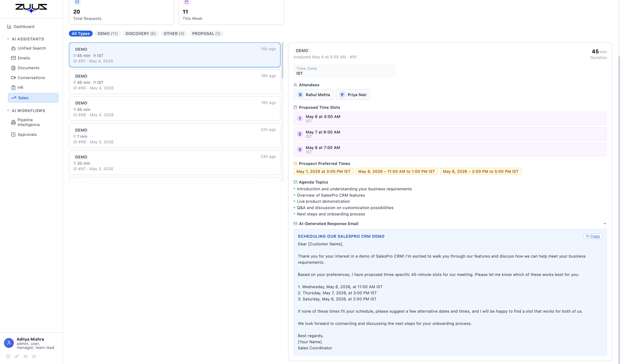Collapse the AI-Generated Response Email chevron
This screenshot has width=620, height=364.
click(605, 224)
